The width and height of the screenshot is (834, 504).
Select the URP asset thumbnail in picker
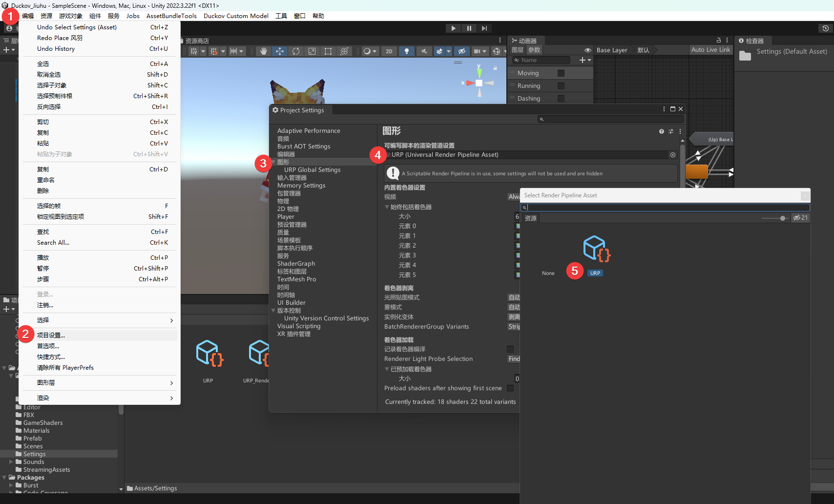pos(596,249)
